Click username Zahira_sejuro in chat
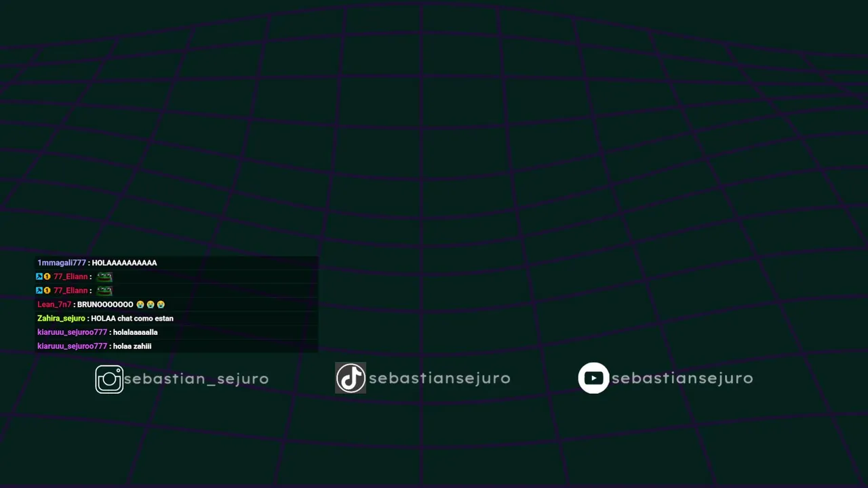 tap(61, 319)
